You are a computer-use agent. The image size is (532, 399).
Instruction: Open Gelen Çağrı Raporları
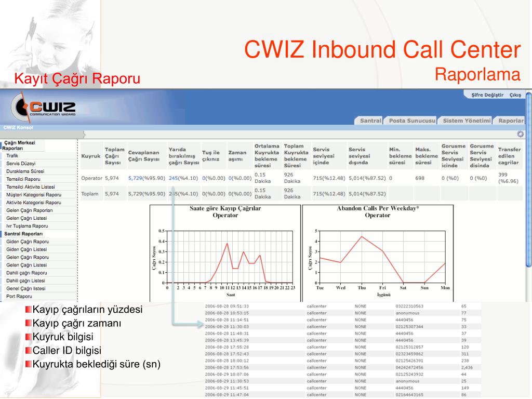coord(30,210)
